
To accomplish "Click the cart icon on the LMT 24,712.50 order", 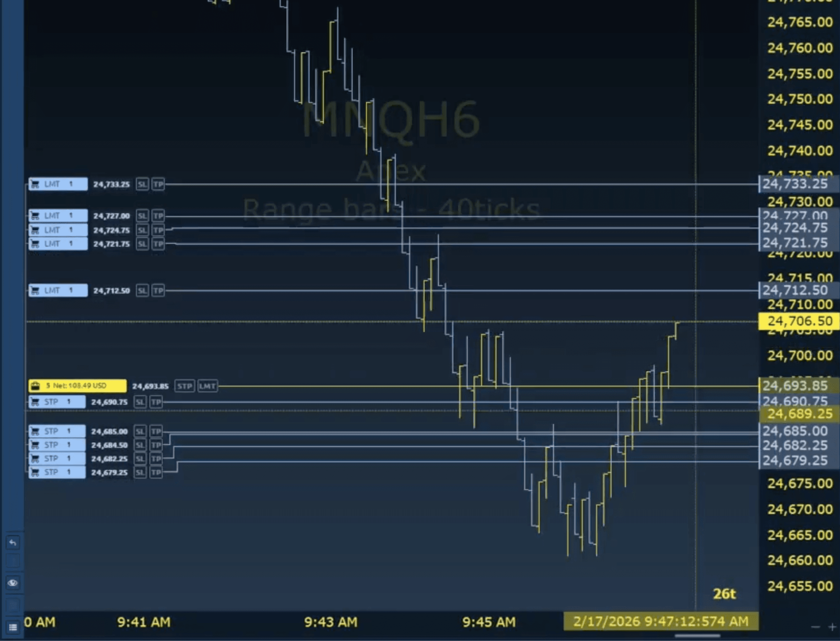I will point(35,291).
